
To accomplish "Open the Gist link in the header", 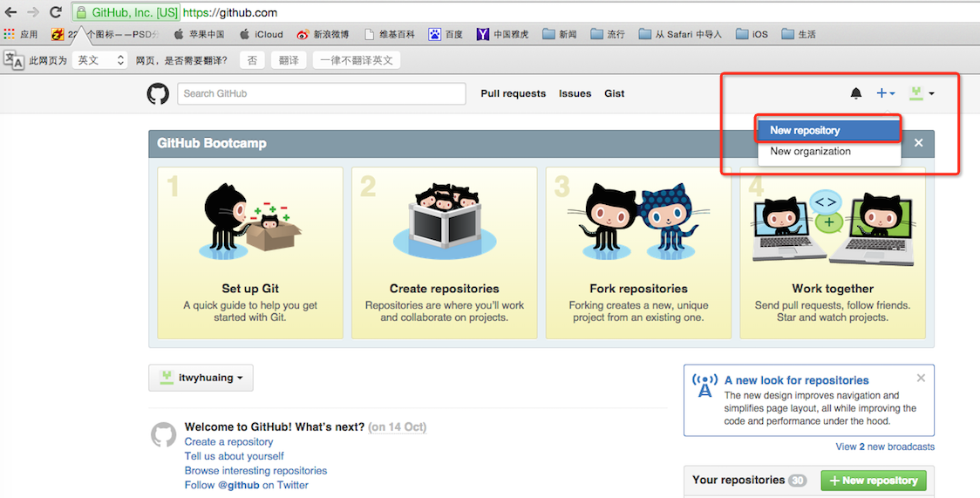I will coord(615,93).
